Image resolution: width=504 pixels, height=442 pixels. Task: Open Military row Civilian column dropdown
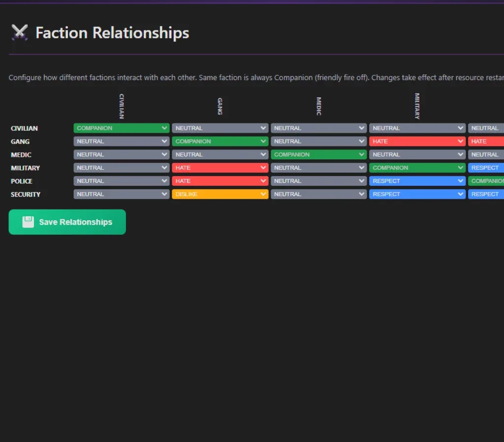click(122, 168)
